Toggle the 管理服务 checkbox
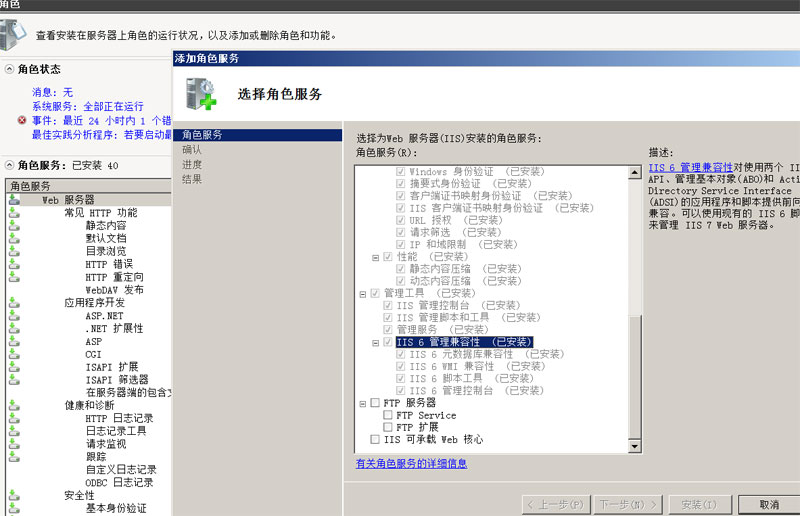 (x=388, y=330)
